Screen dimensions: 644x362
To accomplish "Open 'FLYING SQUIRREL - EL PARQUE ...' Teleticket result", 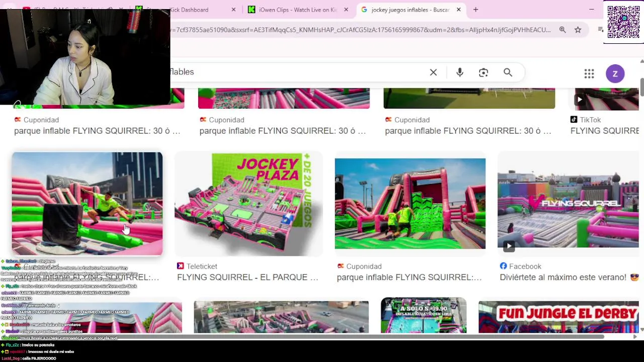I will (248, 277).
